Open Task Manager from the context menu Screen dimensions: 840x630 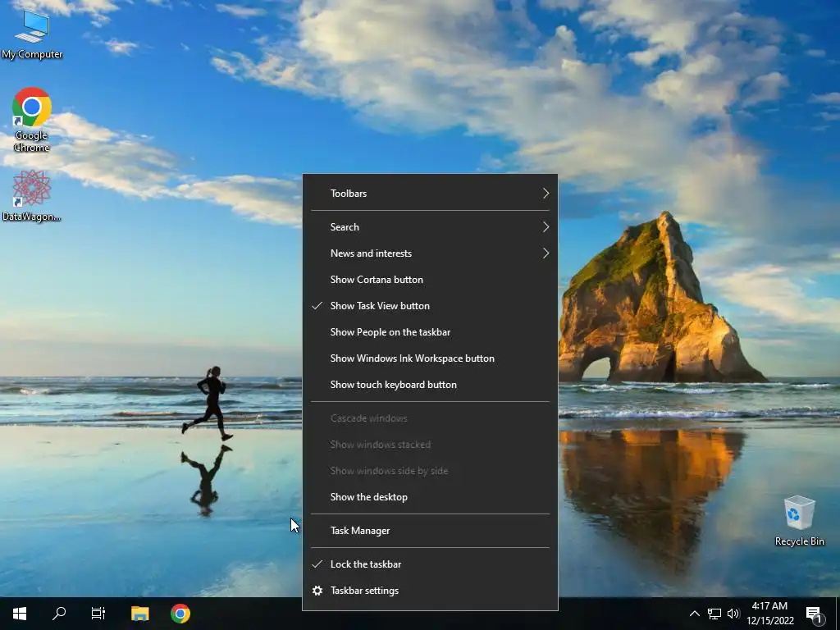pyautogui.click(x=430, y=531)
